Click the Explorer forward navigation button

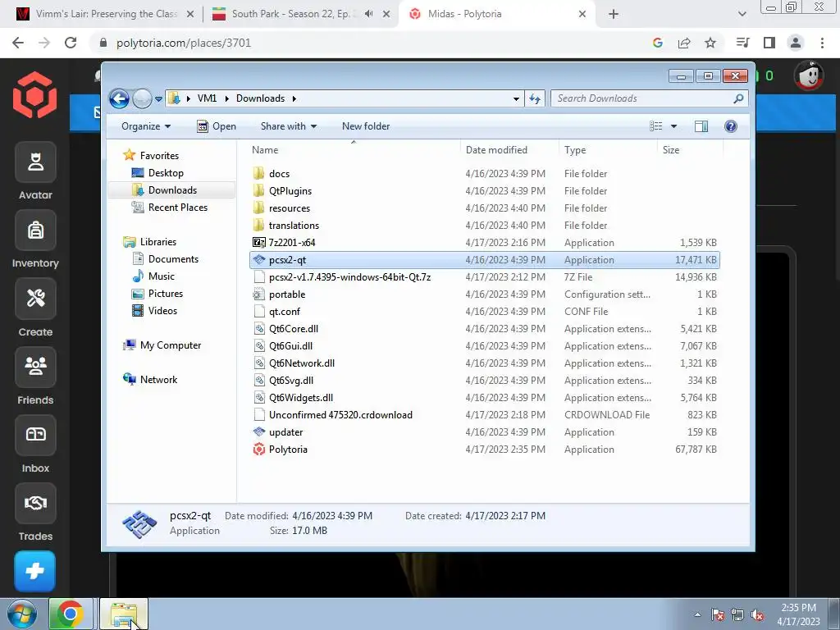(x=142, y=98)
